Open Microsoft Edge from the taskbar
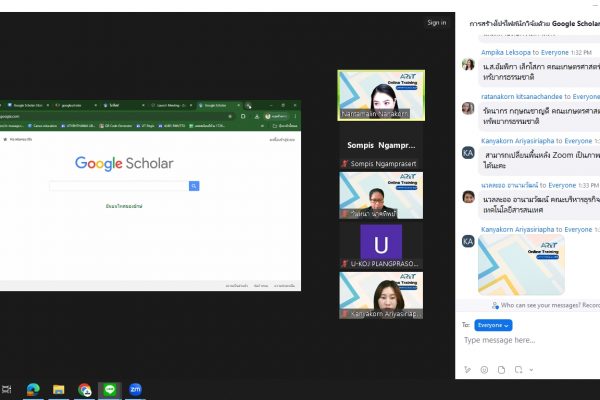 point(33,389)
